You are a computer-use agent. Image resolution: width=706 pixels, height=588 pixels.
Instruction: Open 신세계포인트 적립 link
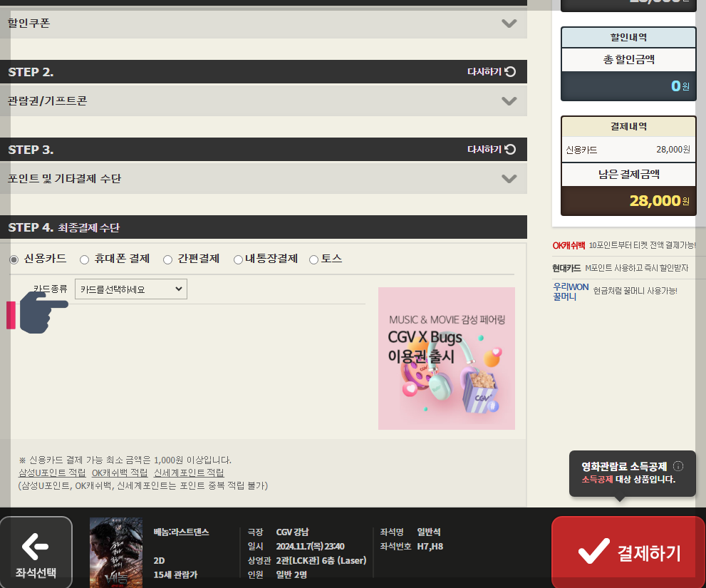pyautogui.click(x=189, y=473)
